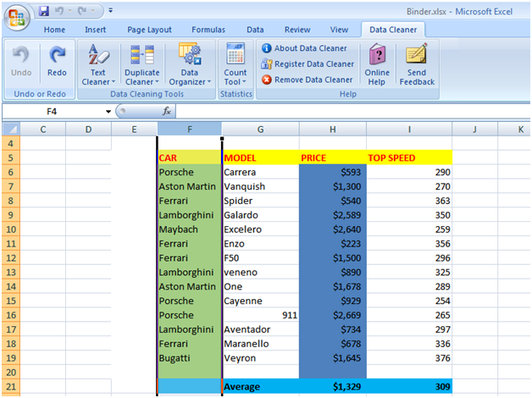Open the Review tab
532x398 pixels.
[x=297, y=30]
